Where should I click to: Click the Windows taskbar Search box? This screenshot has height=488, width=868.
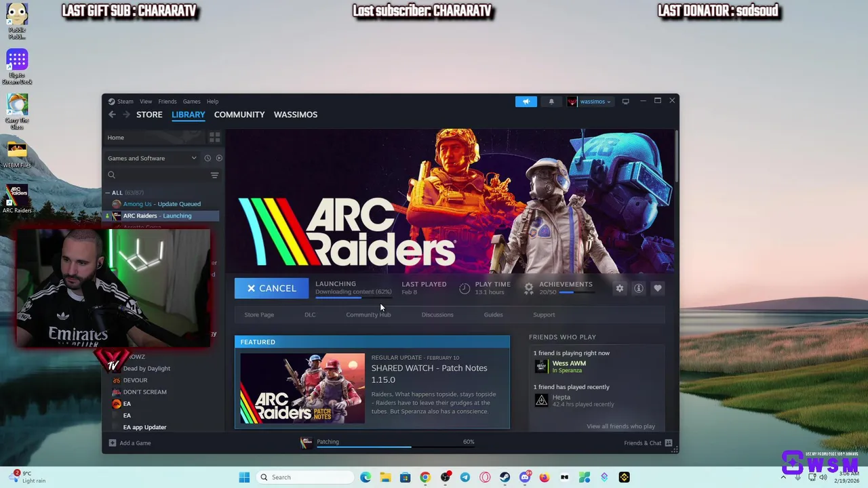pos(305,477)
